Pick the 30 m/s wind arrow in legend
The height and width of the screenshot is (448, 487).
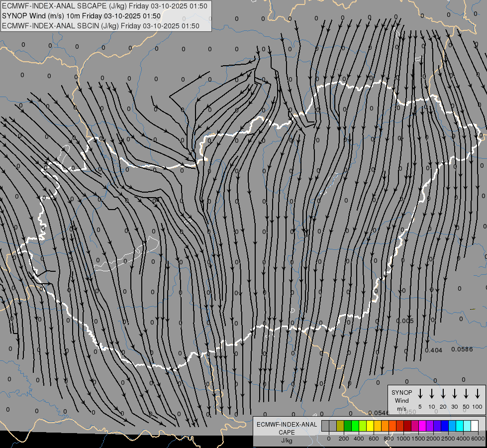point(455,394)
